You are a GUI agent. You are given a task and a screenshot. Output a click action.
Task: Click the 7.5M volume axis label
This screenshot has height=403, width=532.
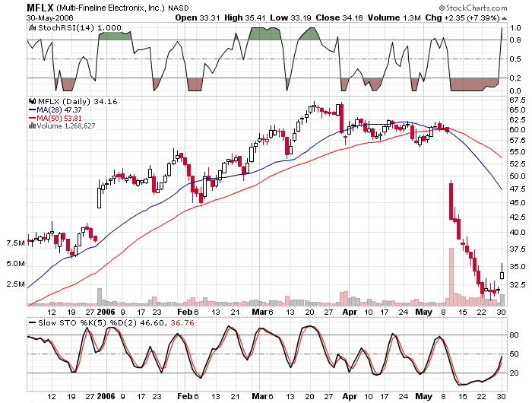[16, 243]
